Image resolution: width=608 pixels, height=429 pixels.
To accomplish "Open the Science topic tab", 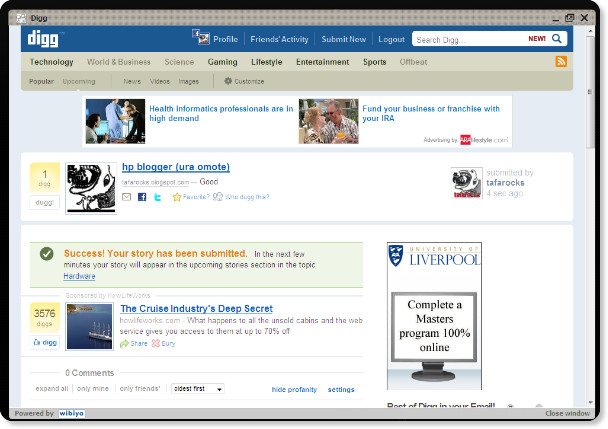I will pos(179,62).
